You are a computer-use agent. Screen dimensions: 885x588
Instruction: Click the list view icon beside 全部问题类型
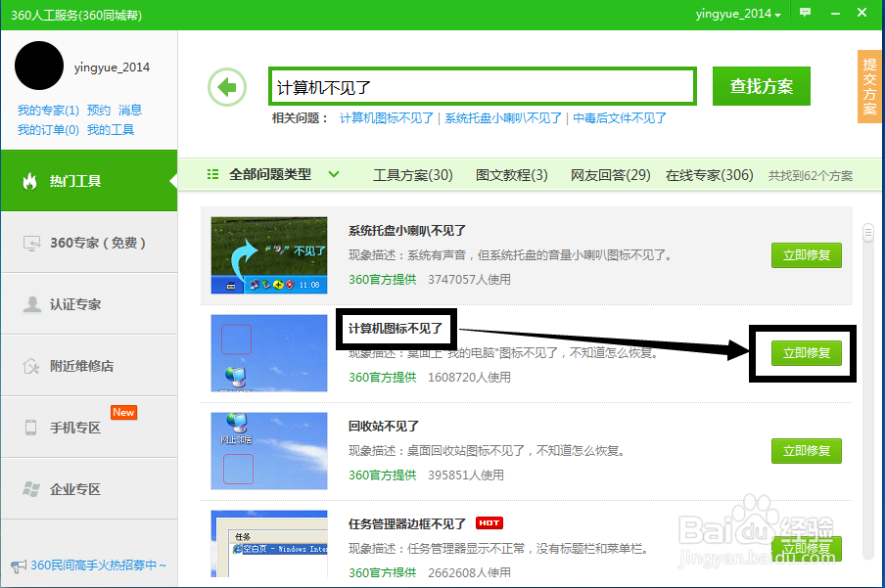[212, 174]
